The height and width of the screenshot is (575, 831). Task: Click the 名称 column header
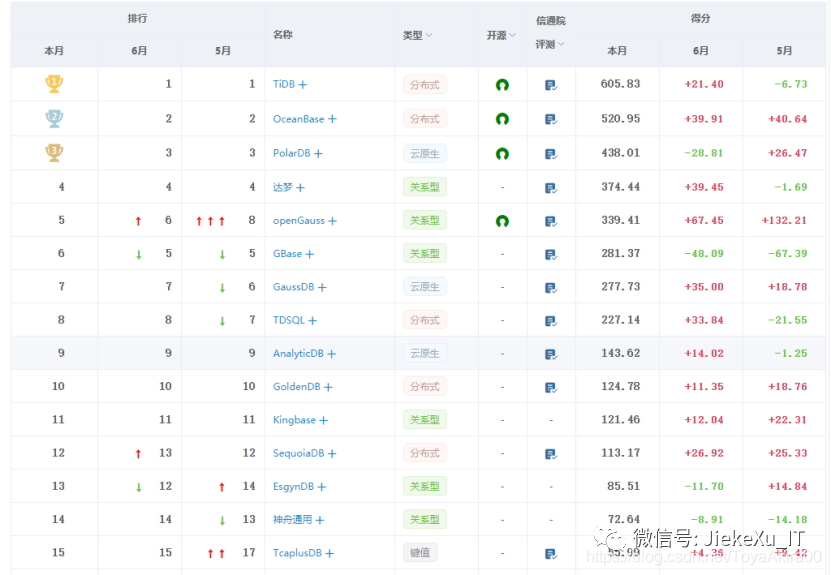point(282,34)
